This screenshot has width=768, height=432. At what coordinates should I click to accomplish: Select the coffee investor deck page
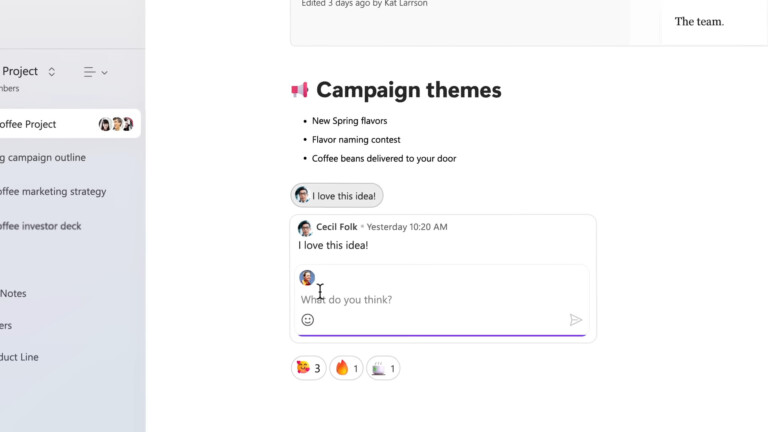41,226
